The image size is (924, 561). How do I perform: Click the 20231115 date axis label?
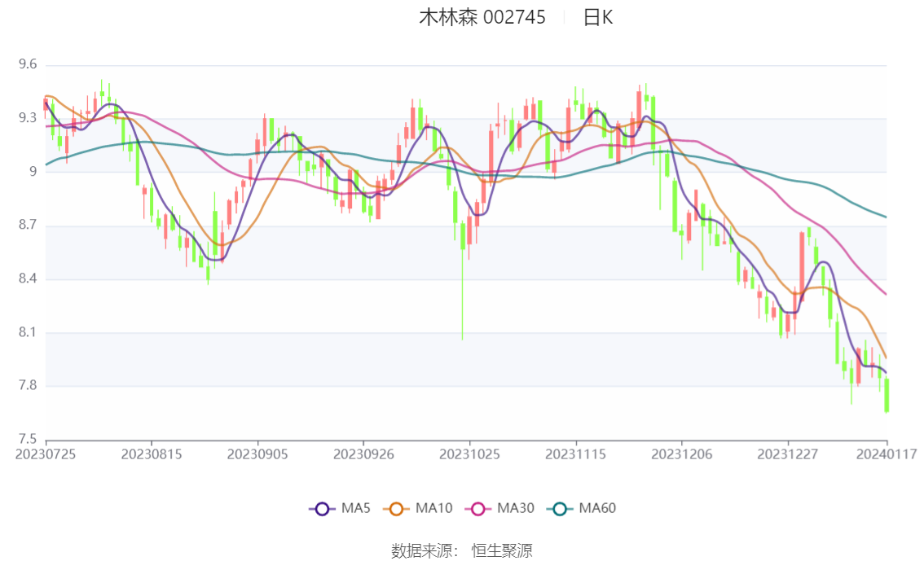click(576, 454)
